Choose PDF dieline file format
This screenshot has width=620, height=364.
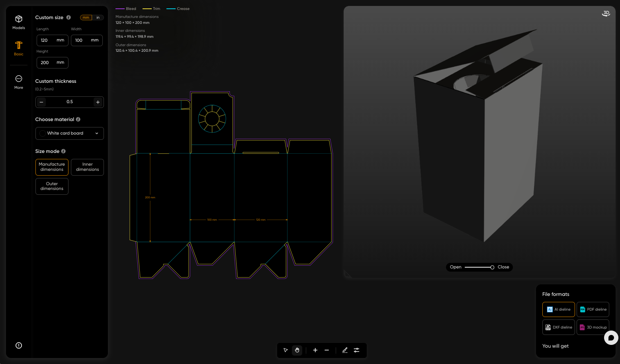tap(593, 309)
